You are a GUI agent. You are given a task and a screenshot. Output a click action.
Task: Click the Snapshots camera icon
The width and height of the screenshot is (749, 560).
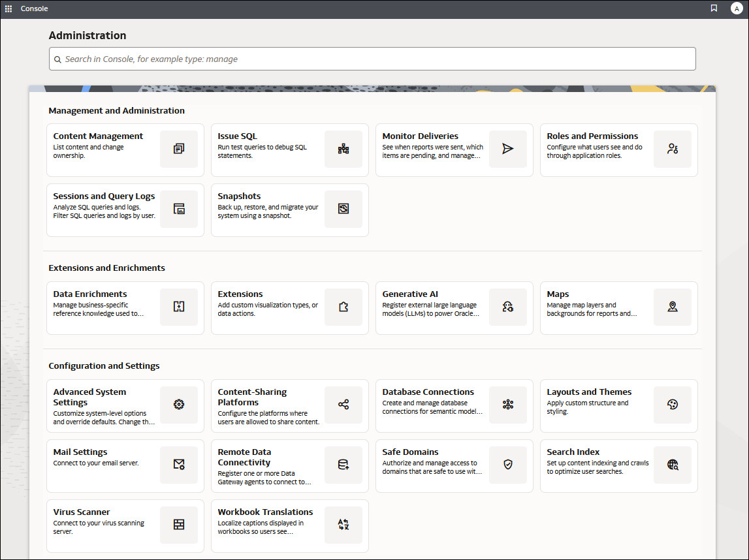click(x=343, y=209)
